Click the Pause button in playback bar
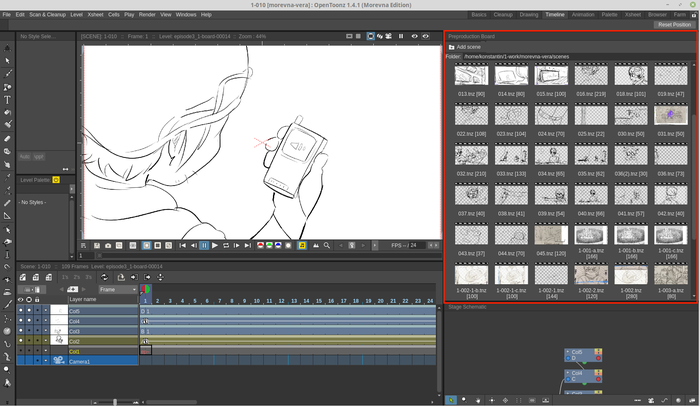The height and width of the screenshot is (406, 700). 204,245
